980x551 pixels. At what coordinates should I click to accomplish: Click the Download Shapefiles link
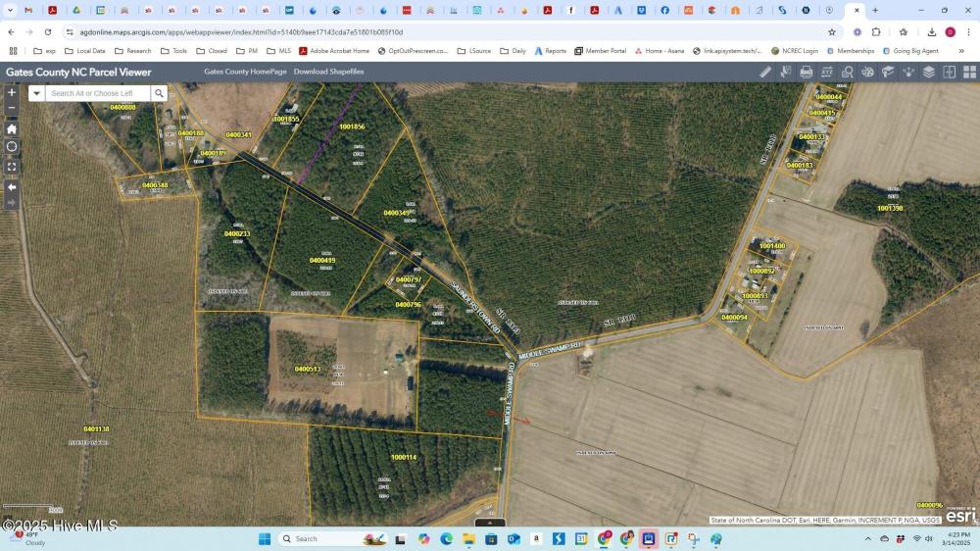[328, 72]
